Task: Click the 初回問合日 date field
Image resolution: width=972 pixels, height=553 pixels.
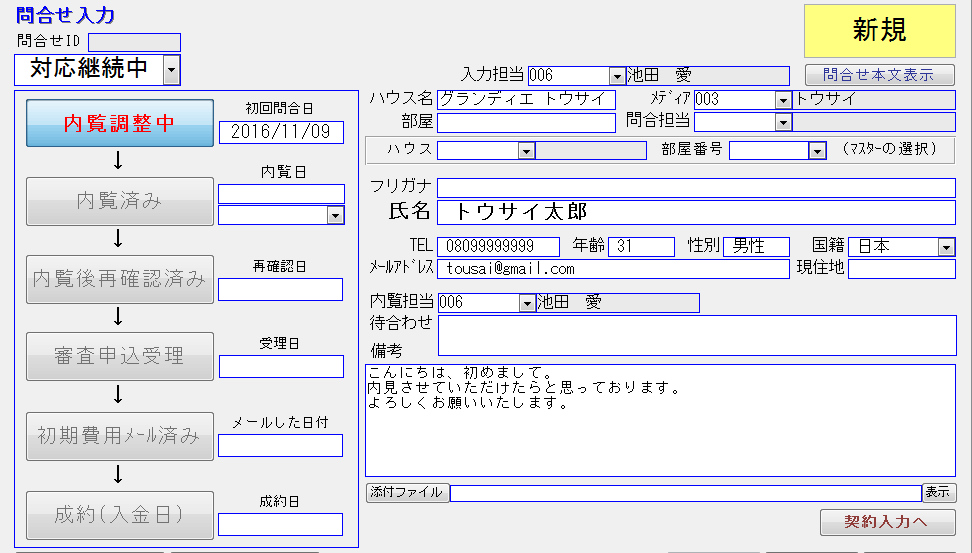Action: point(281,132)
